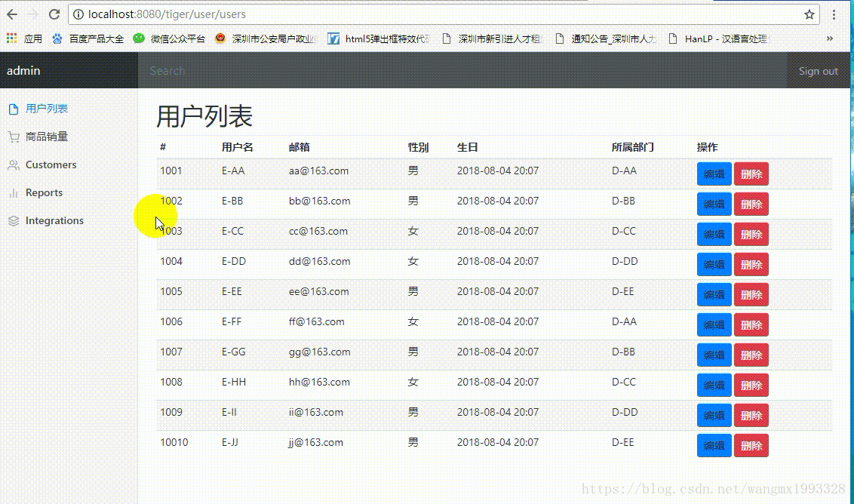
Task: Reload the page with the refresh icon
Action: click(54, 14)
